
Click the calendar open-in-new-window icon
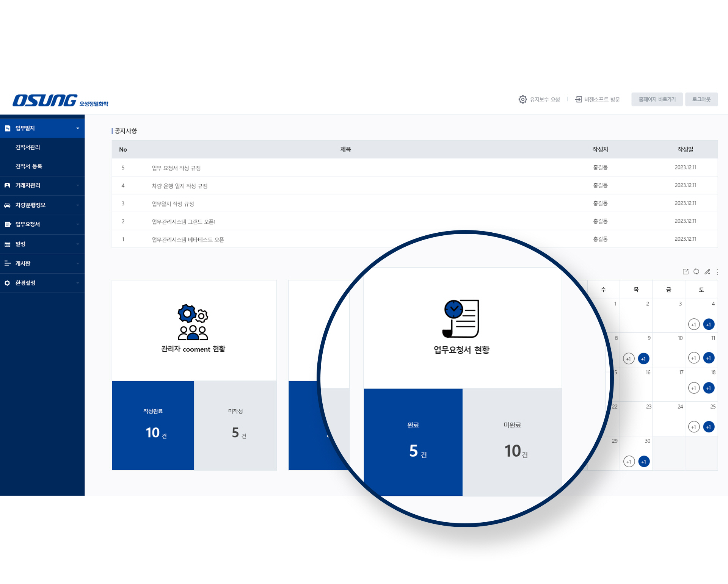[x=685, y=272]
